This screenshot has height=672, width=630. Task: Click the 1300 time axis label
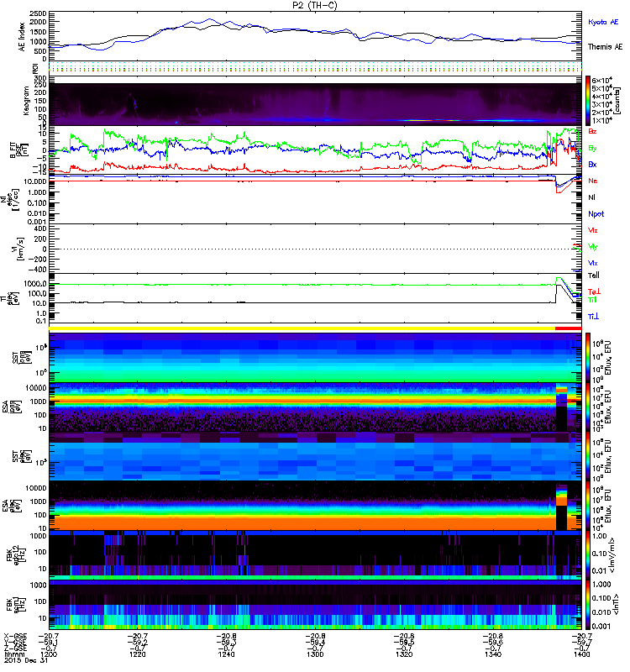315,654
